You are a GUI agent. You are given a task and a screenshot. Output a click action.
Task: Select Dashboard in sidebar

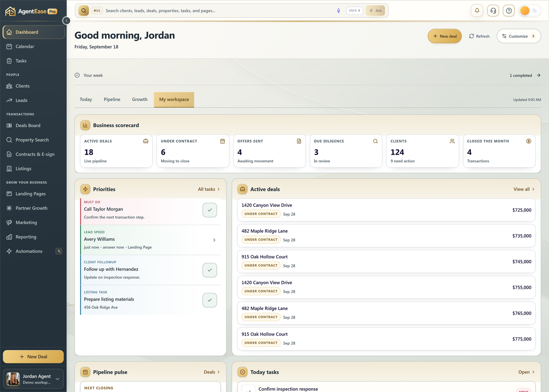point(34,32)
